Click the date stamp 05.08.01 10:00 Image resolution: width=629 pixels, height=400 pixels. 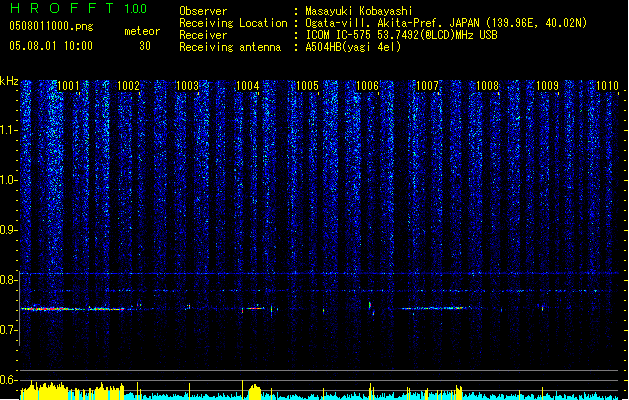(x=51, y=45)
